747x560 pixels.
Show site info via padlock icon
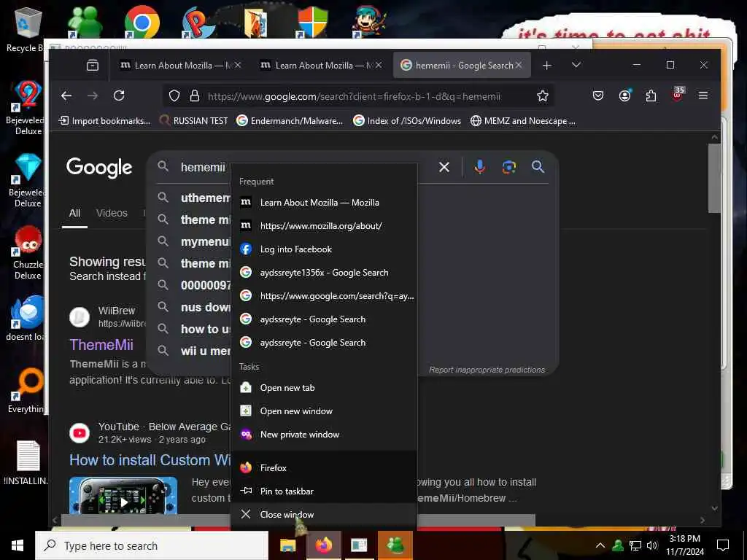pyautogui.click(x=194, y=96)
